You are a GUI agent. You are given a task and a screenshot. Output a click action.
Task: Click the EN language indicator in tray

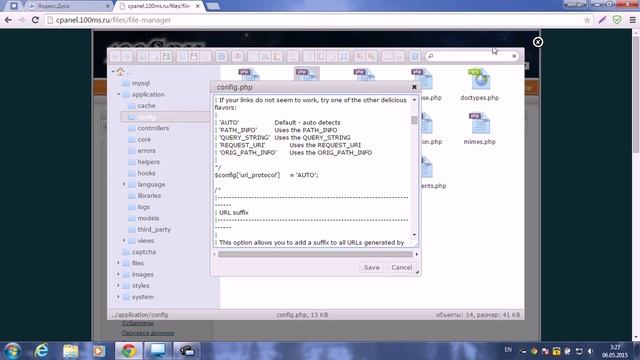pos(508,350)
